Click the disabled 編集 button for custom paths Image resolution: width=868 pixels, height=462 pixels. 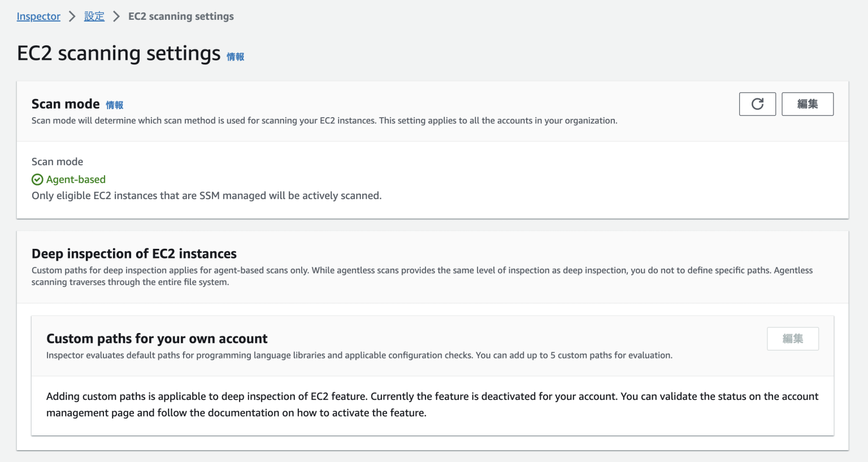coord(793,338)
